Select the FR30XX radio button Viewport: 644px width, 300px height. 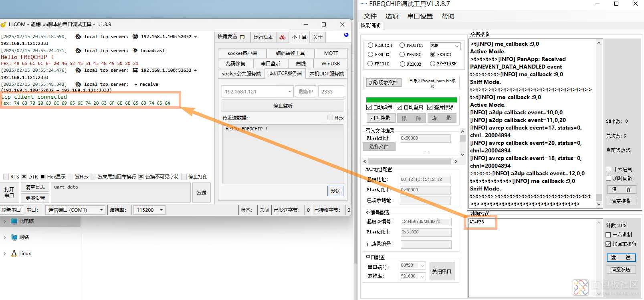pos(432,54)
